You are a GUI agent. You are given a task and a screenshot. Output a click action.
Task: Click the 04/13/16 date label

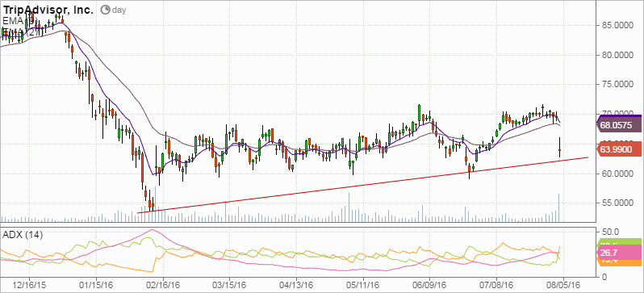coord(296,284)
